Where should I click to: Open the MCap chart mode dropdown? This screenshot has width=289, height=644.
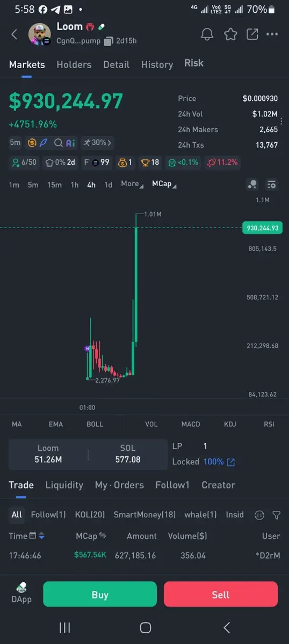point(164,184)
